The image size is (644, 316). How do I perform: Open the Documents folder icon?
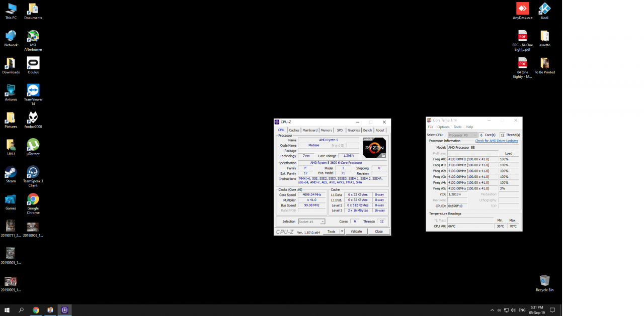33,11
